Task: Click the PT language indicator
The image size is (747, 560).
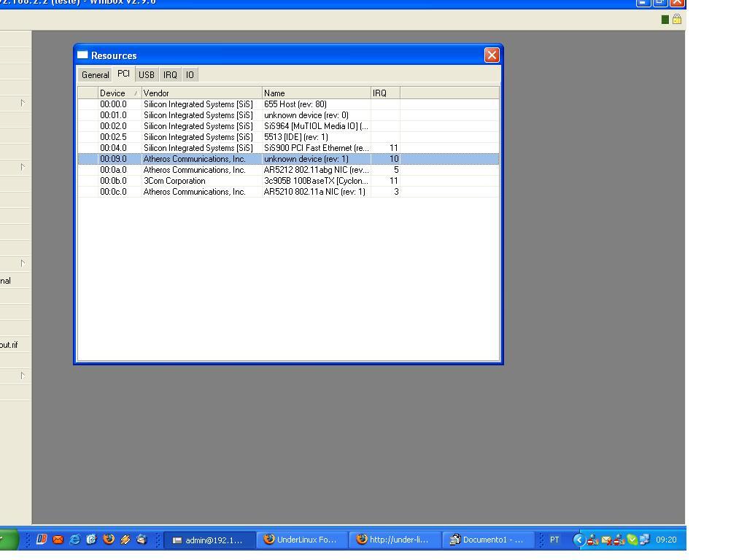Action: pyautogui.click(x=554, y=540)
